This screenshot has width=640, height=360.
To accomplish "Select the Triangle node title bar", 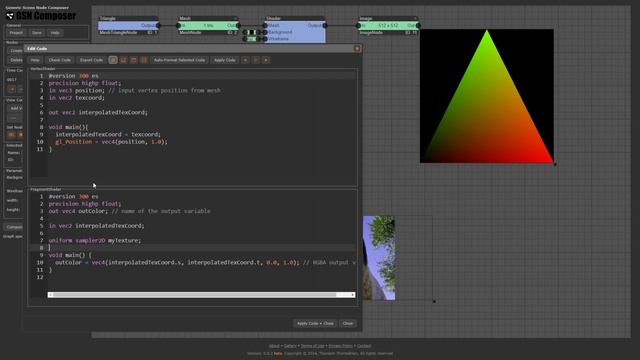I will (128, 18).
